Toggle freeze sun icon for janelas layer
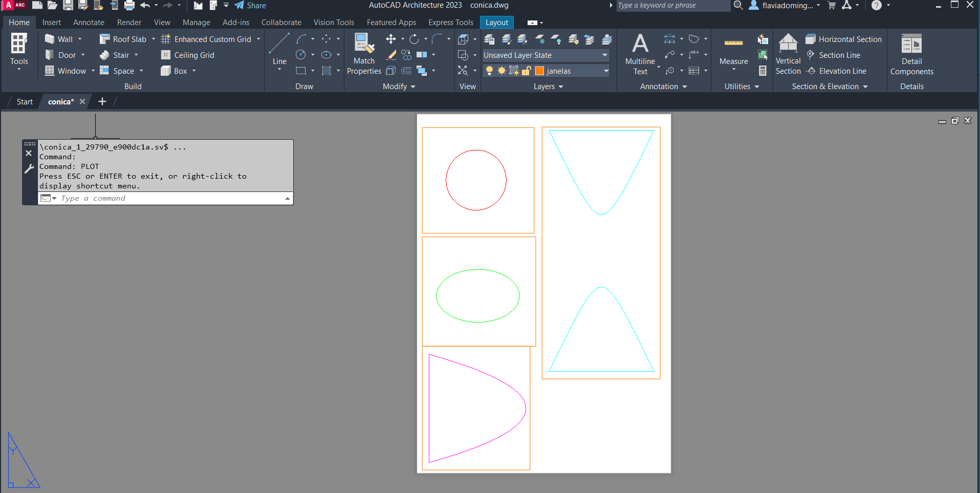 (502, 71)
